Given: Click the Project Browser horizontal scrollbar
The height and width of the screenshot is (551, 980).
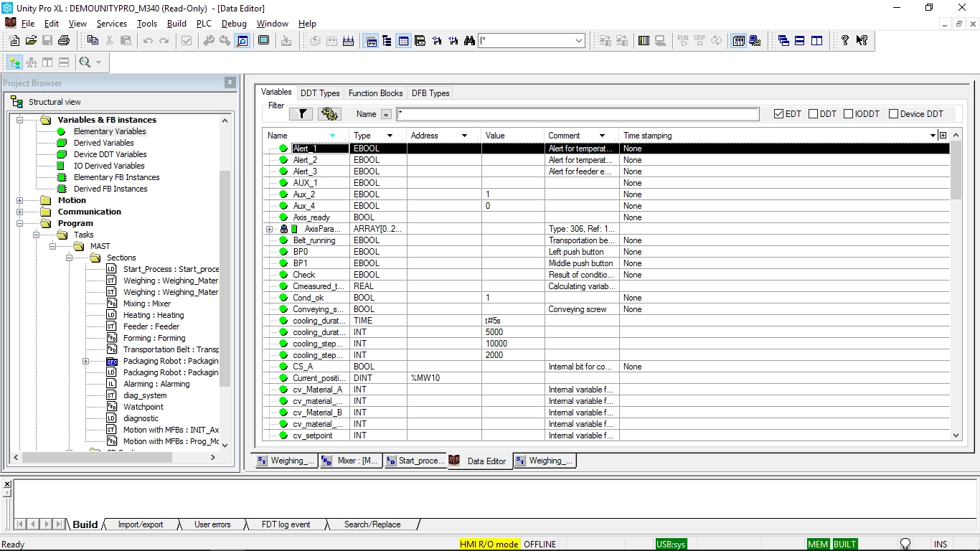Looking at the screenshot, I should pos(113,457).
